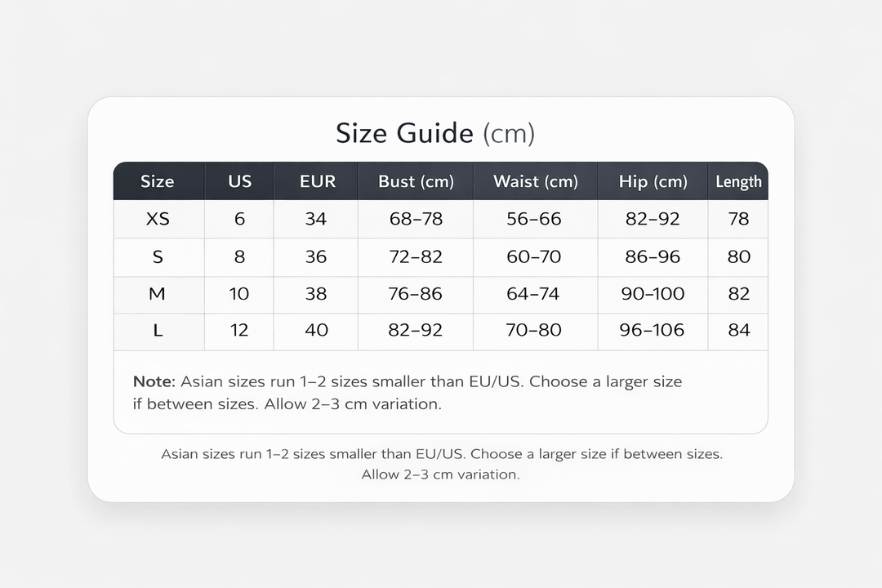Click the Size column header
Viewport: 882px width, 588px height.
click(157, 181)
